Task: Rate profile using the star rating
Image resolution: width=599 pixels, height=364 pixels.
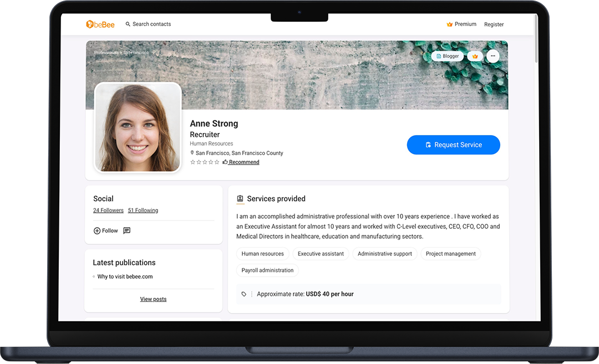Action: pos(205,162)
